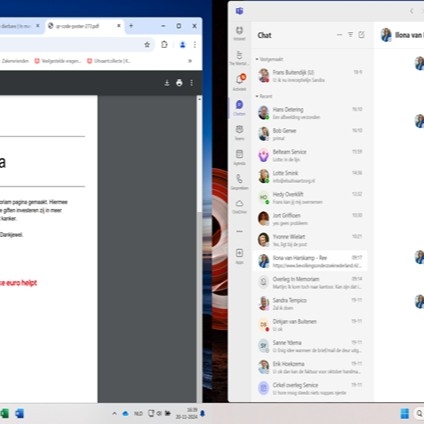The height and width of the screenshot is (424, 424).
Task: Switch to the first Chrome tab
Action: (x=21, y=26)
